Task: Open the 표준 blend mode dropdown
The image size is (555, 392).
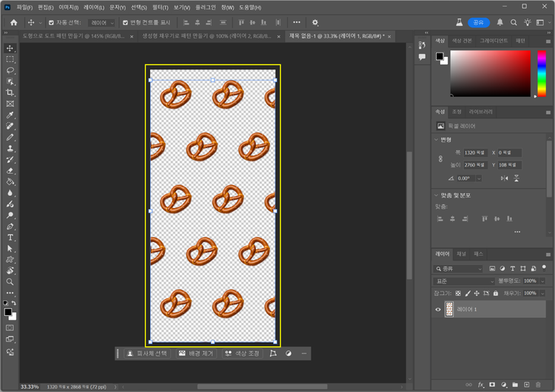Action: click(464, 281)
